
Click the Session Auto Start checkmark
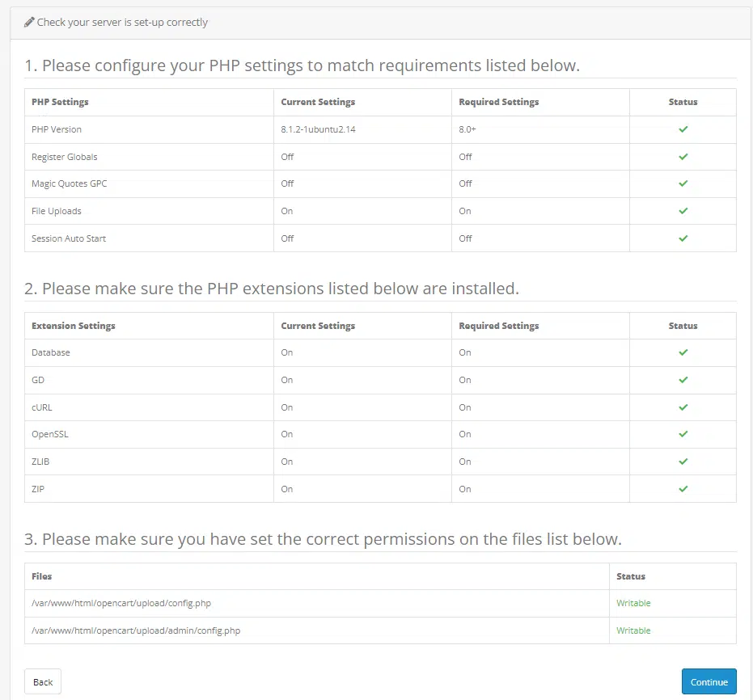click(x=683, y=238)
